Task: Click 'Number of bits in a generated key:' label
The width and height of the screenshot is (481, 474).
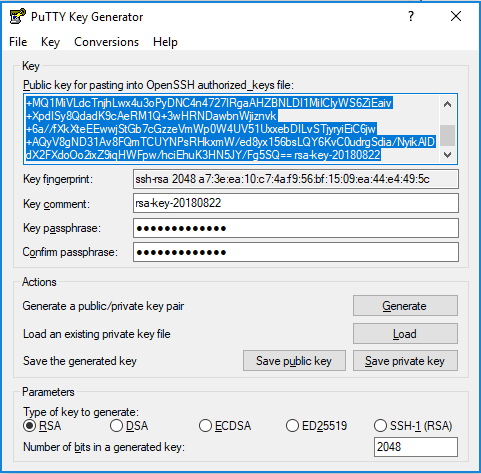Action: pyautogui.click(x=104, y=447)
